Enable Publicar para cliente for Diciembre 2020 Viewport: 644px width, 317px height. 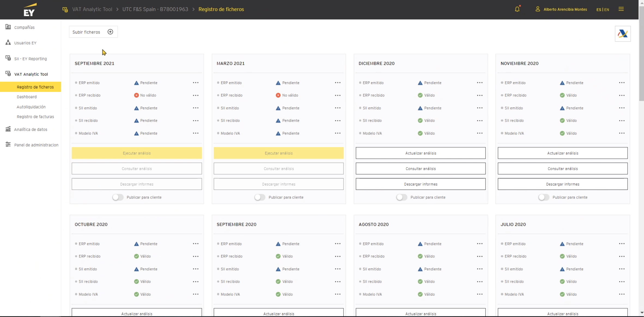pos(402,197)
